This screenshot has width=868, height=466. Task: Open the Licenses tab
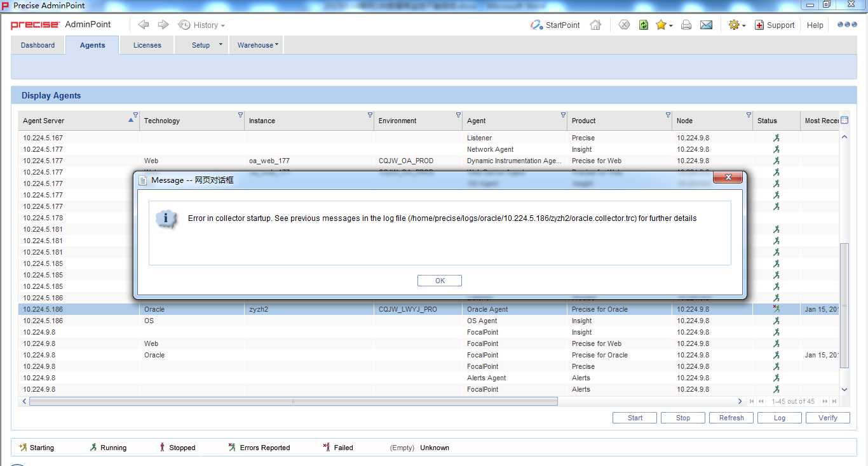tap(147, 45)
